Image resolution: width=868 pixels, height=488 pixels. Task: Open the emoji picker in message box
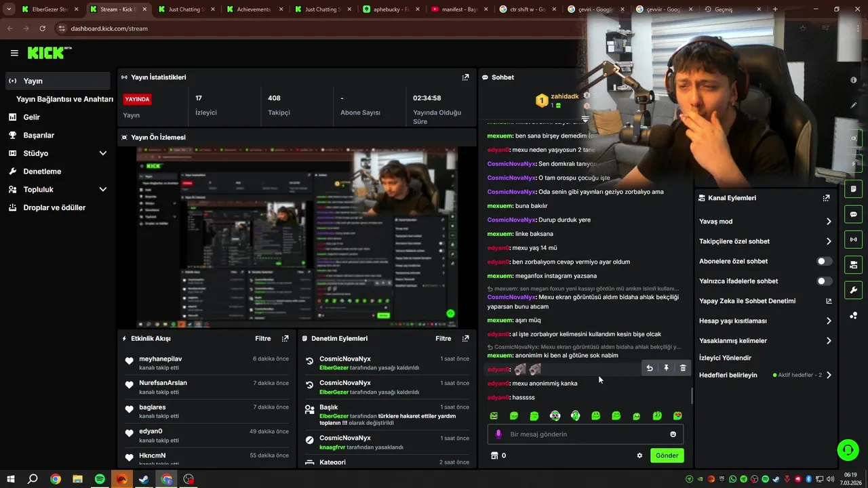[673, 434]
